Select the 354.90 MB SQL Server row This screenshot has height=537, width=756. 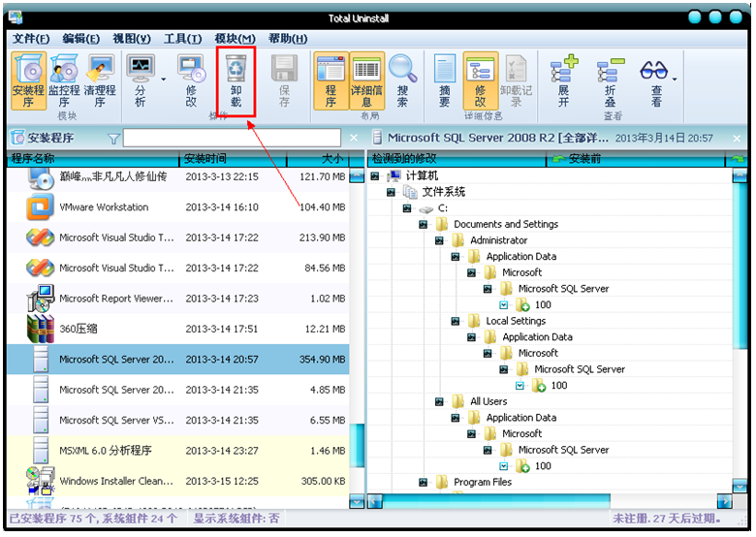tap(178, 359)
